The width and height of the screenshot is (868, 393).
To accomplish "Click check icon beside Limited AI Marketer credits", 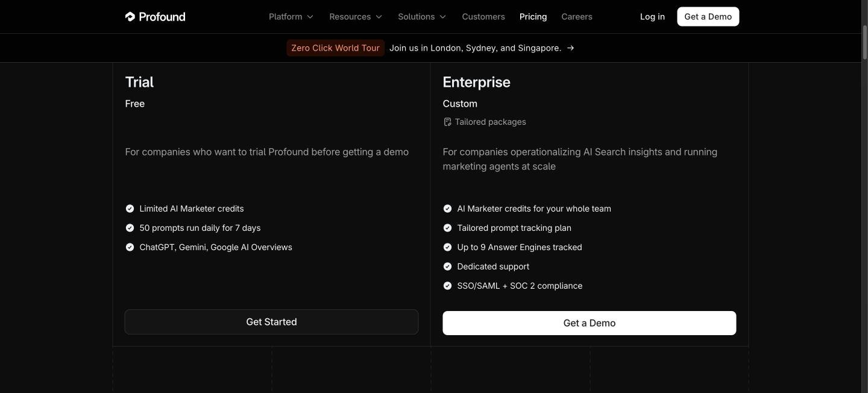I will tap(130, 209).
